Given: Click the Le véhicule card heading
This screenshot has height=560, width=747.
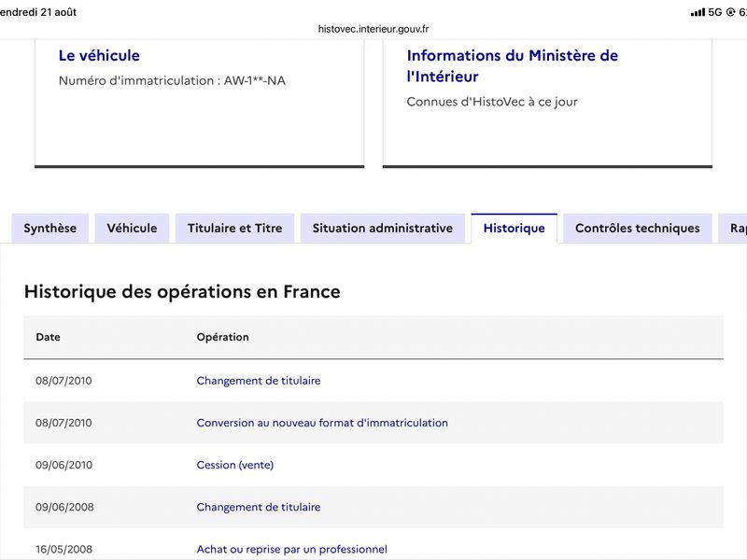Looking at the screenshot, I should (x=99, y=55).
